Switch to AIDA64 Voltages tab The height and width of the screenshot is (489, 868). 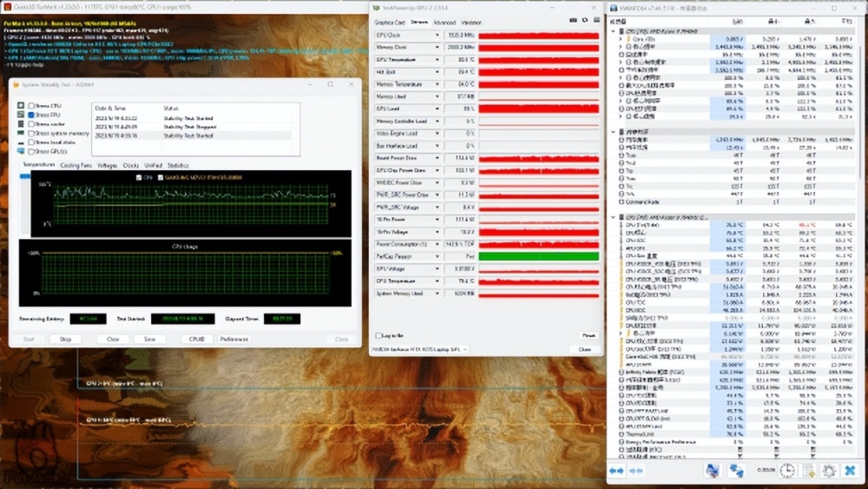pos(107,166)
